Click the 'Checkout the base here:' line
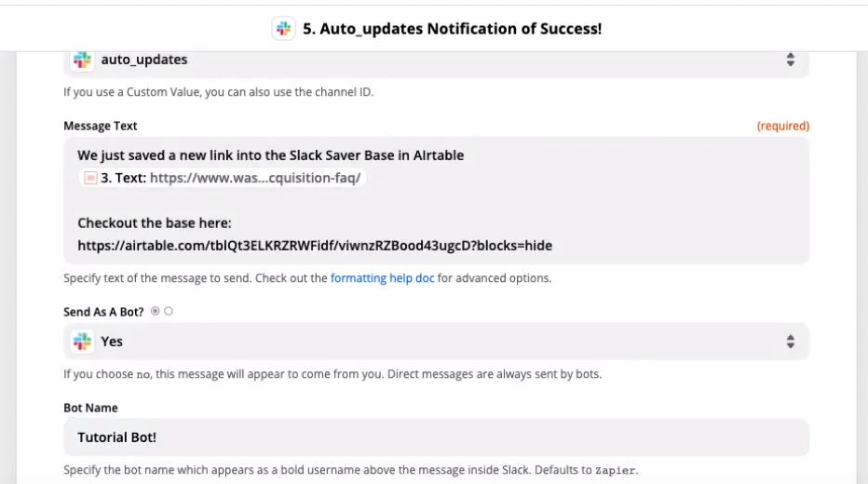 point(155,222)
